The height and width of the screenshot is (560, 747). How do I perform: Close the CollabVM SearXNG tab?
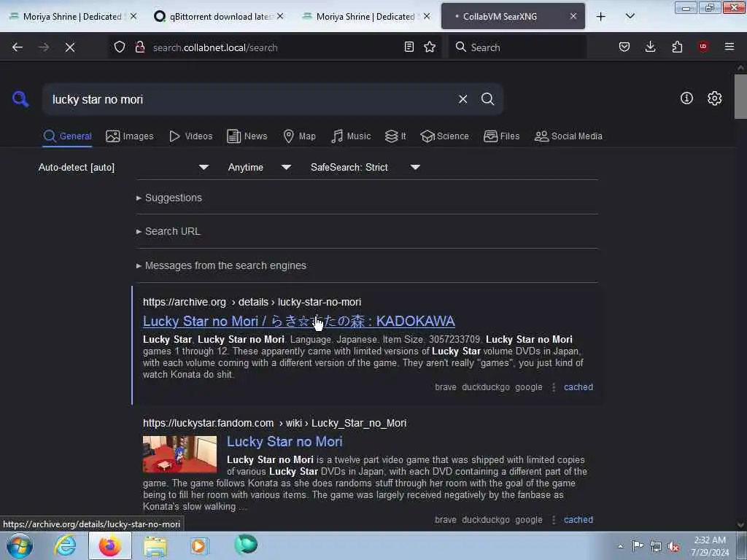(x=573, y=16)
